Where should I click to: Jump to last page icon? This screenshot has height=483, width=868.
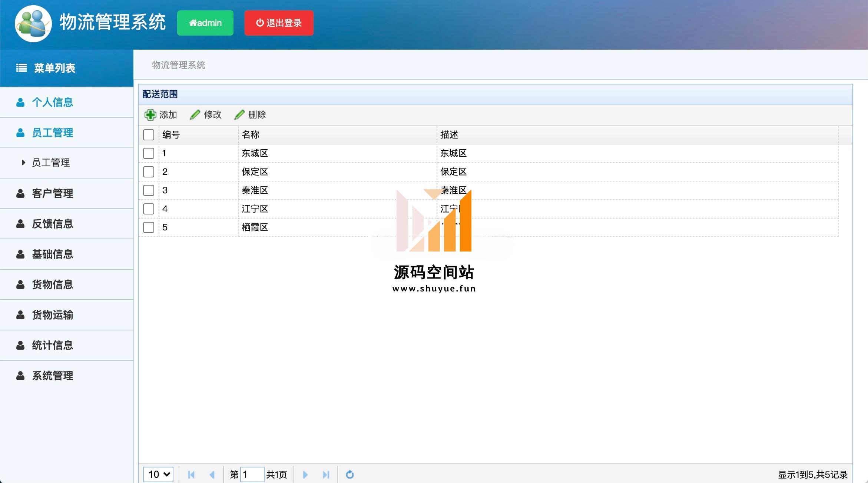[x=326, y=474]
